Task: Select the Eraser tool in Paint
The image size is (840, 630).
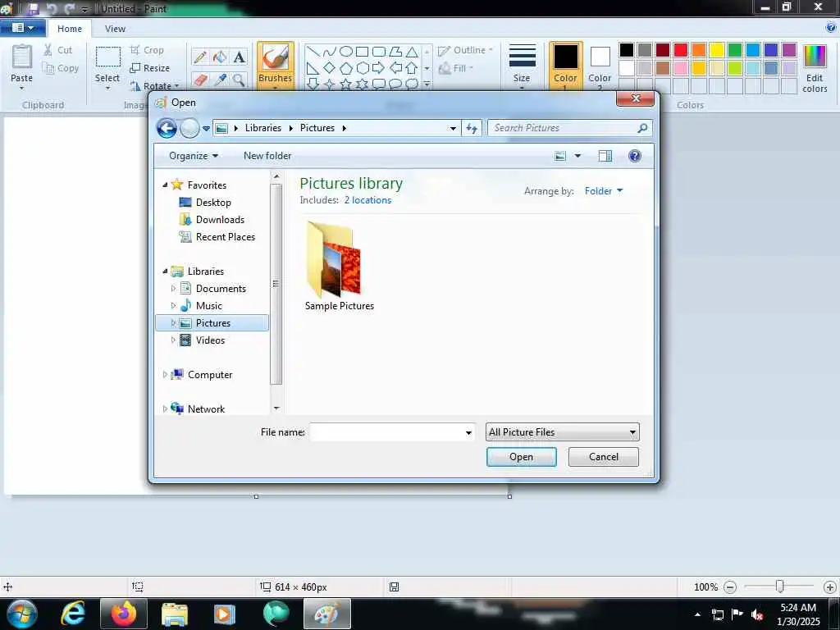Action: click(x=200, y=80)
